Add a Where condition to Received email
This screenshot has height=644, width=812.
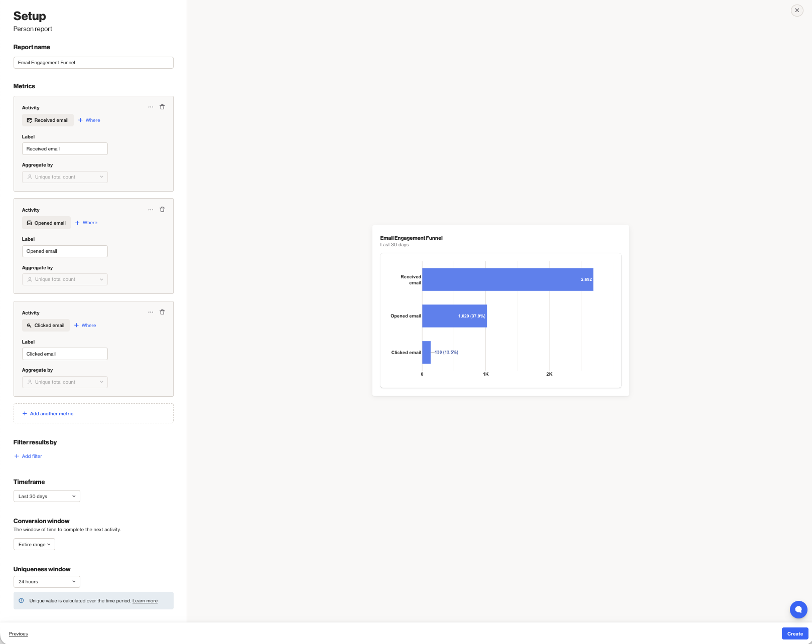(89, 120)
